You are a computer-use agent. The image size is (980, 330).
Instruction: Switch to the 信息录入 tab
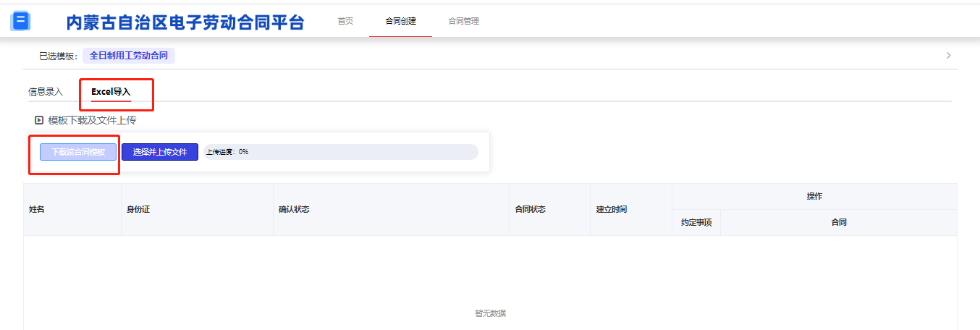[x=46, y=92]
